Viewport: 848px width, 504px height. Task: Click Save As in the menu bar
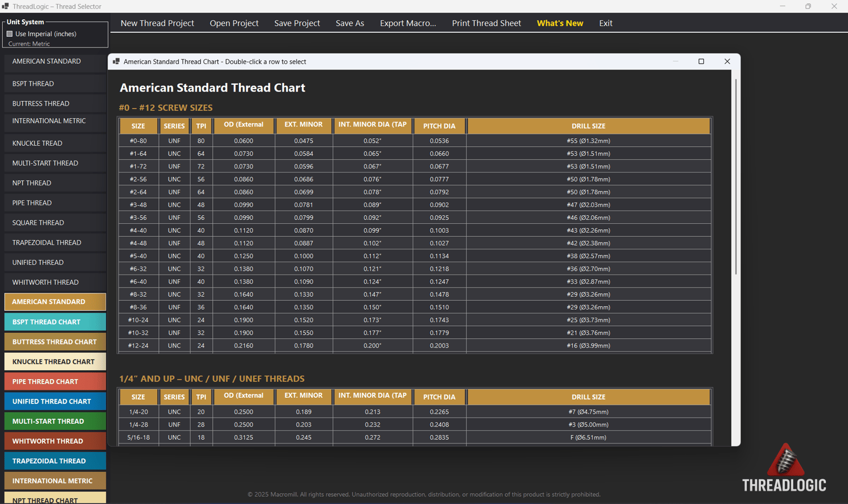(350, 23)
